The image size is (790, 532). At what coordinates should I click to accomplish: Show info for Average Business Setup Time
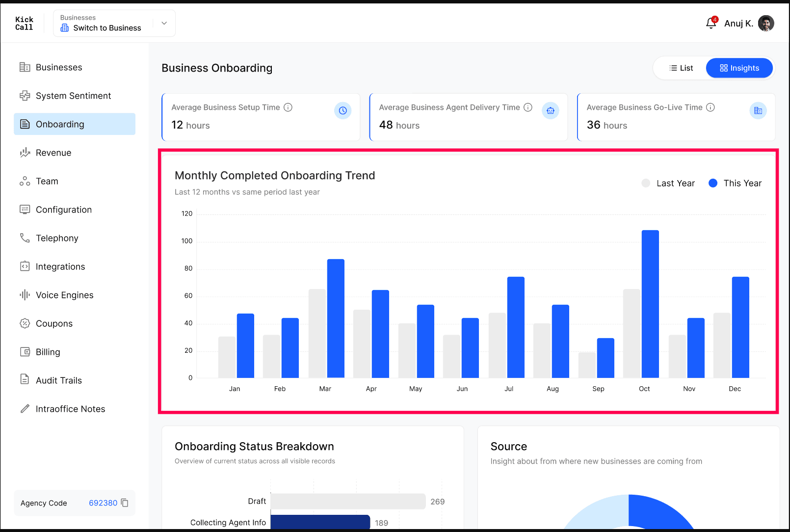(288, 107)
